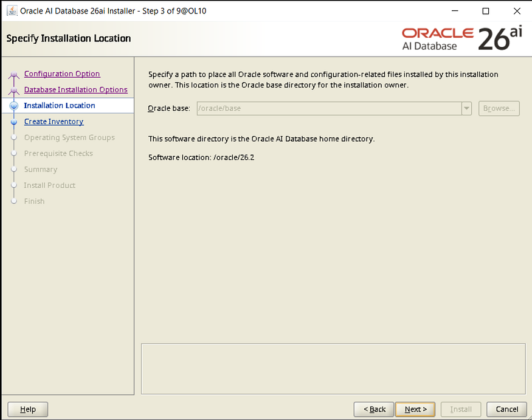Image resolution: width=532 pixels, height=420 pixels.
Task: Cancel the installer
Action: tap(506, 410)
